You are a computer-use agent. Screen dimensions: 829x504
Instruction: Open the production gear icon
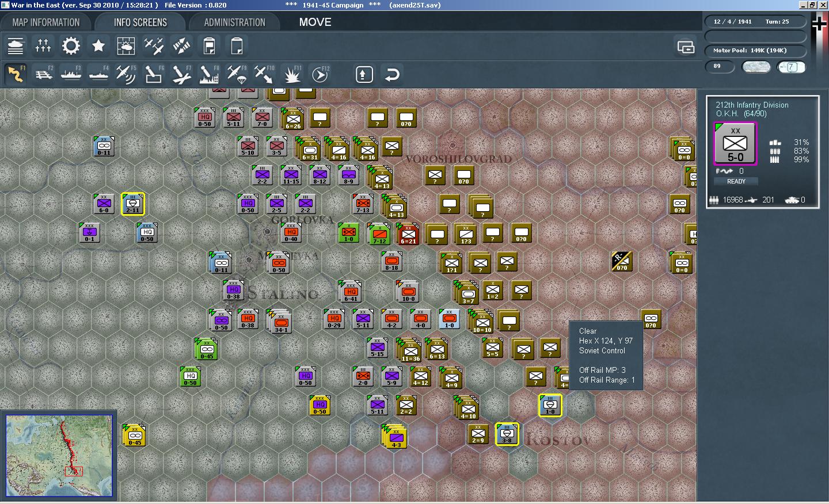click(71, 45)
